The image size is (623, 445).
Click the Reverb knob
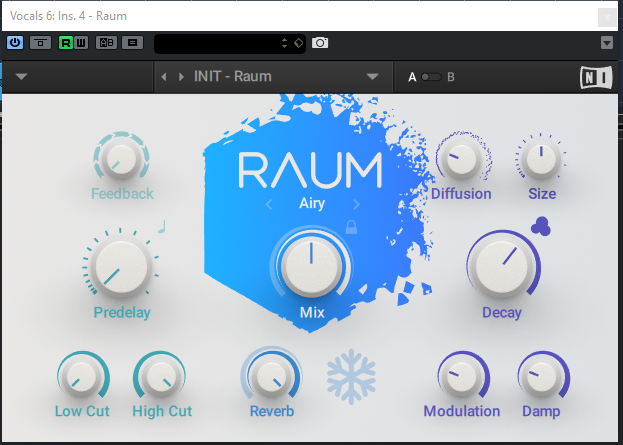[x=272, y=377]
